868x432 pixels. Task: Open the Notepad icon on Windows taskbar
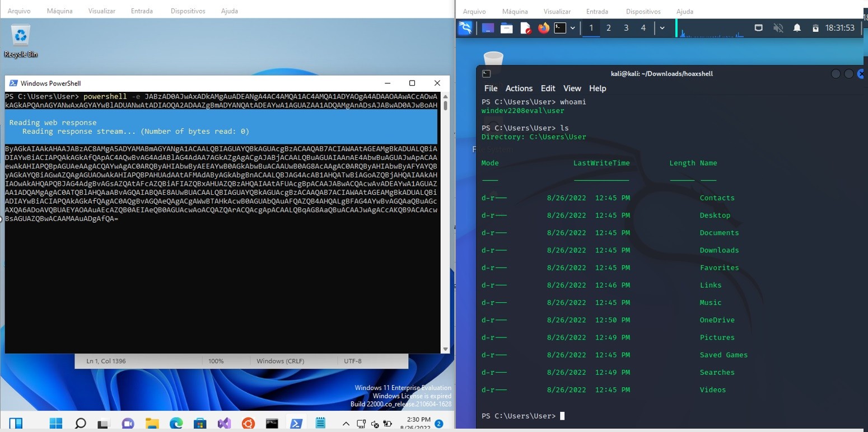(x=320, y=424)
